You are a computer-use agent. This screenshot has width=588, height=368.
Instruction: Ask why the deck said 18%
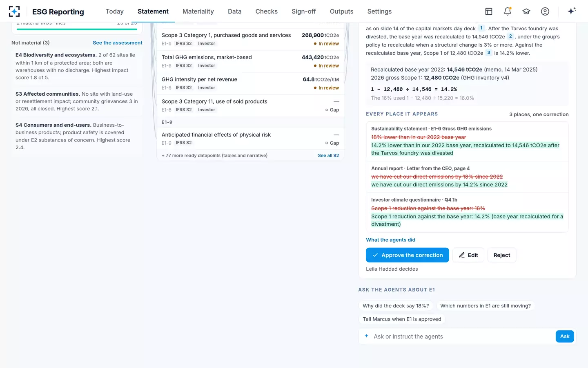(396, 306)
